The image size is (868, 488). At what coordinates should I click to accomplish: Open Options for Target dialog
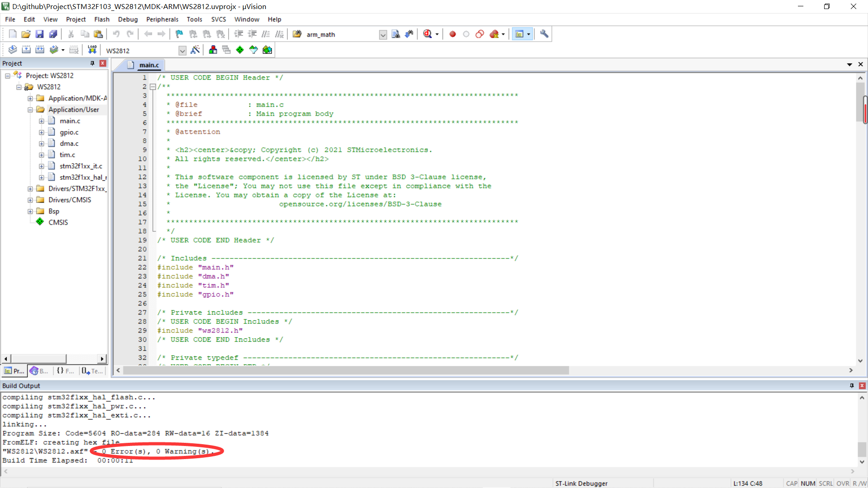[x=196, y=50]
